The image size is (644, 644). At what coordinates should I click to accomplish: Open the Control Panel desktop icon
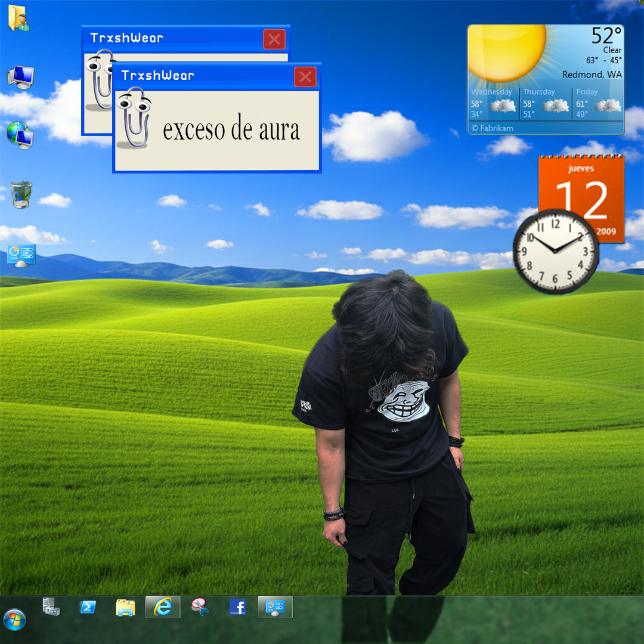[21, 255]
